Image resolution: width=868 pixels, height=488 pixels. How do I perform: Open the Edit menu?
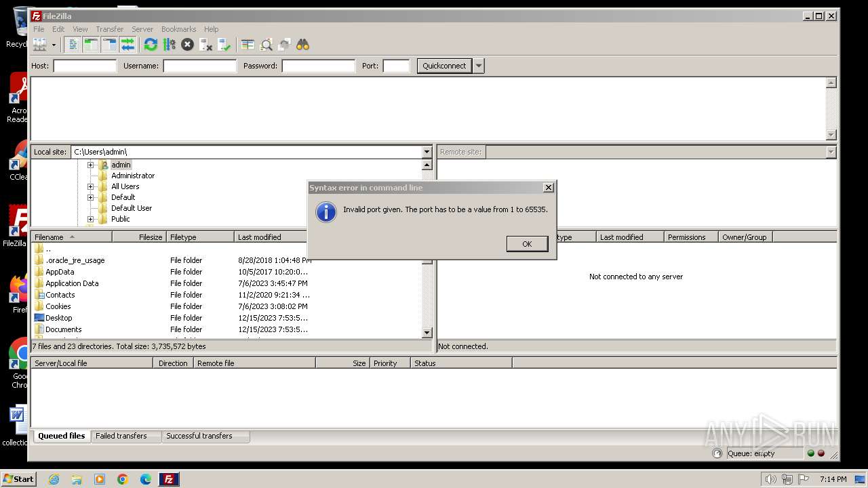click(x=58, y=29)
